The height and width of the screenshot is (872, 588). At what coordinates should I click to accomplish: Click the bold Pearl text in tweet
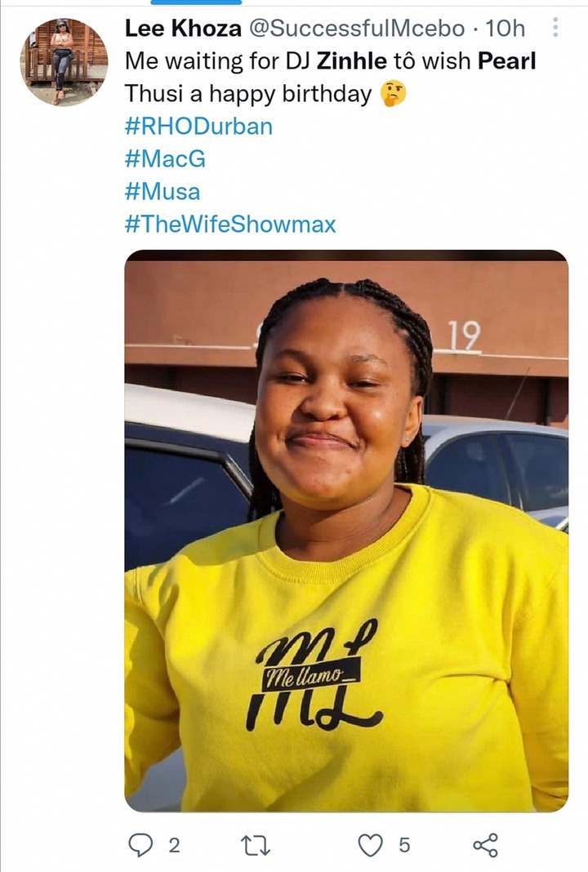pyautogui.click(x=507, y=61)
